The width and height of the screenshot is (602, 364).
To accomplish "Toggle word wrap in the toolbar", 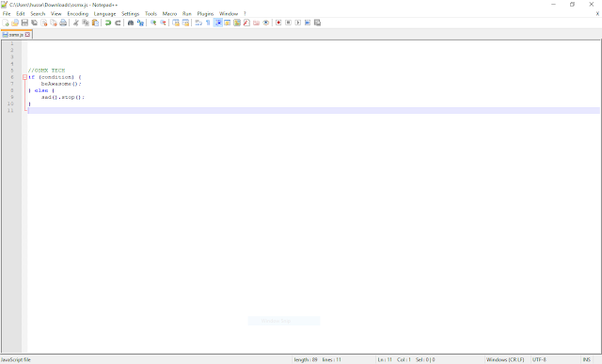I will pyautogui.click(x=198, y=23).
